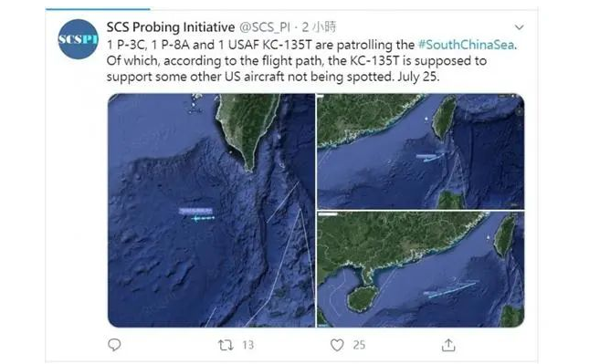The height and width of the screenshot is (364, 589).
Task: Click the @SCS_PI handle
Action: click(265, 27)
